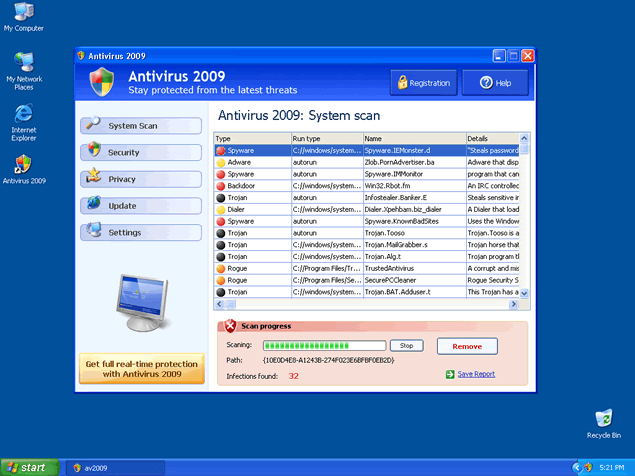Open the System Scan section

[x=140, y=126]
